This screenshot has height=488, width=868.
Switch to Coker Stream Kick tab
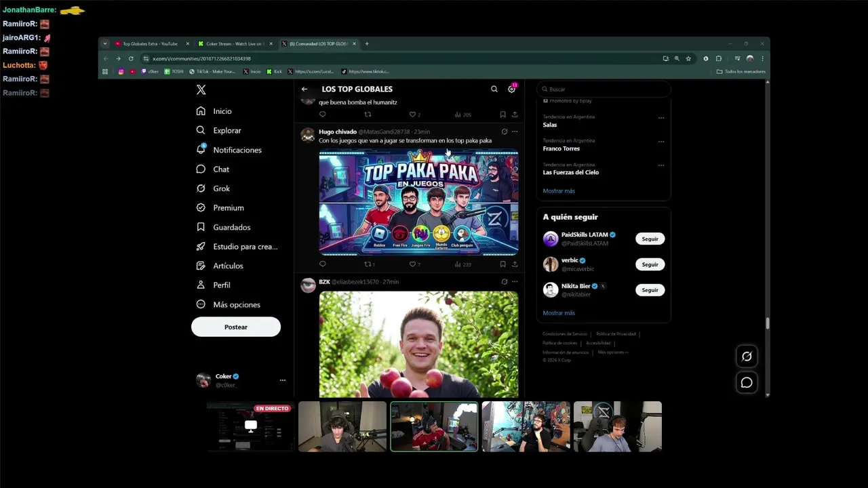click(x=235, y=43)
